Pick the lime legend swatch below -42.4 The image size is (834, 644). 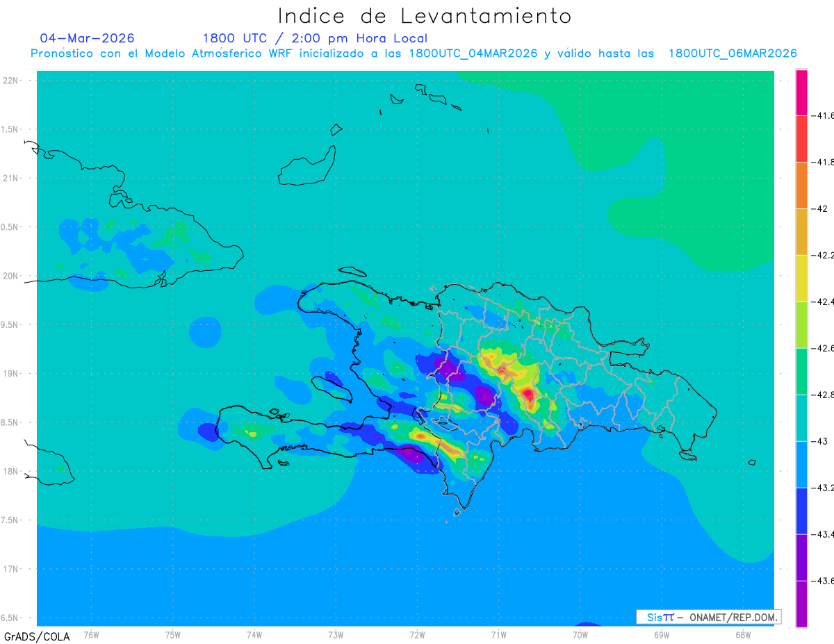801,325
